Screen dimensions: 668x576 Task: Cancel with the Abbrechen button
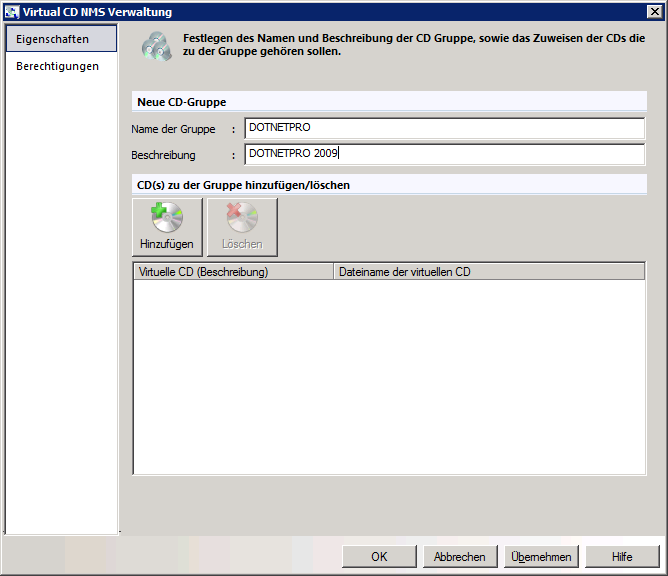[460, 556]
